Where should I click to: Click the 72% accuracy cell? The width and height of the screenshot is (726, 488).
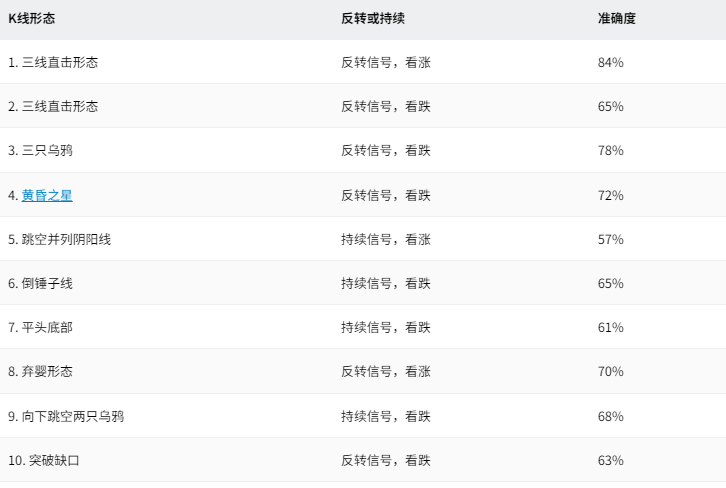[x=610, y=195]
